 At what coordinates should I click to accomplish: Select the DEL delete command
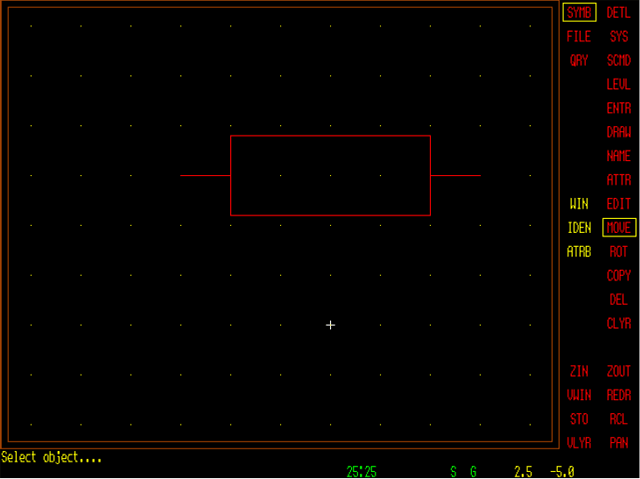[x=619, y=299]
